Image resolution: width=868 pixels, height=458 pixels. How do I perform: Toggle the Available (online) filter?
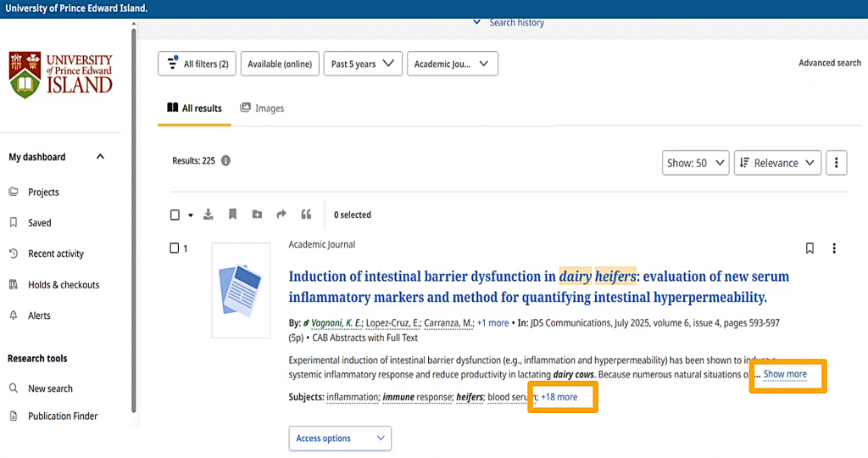tap(279, 64)
